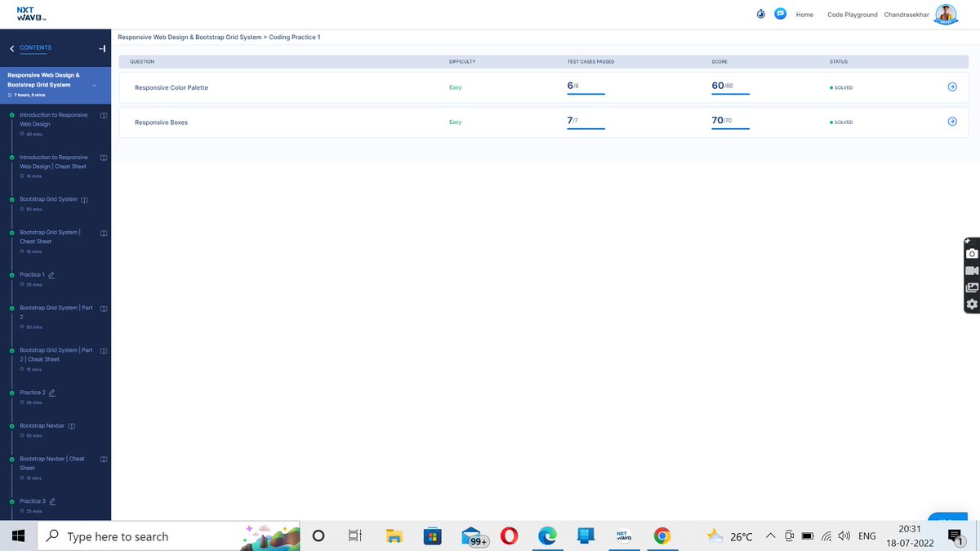This screenshot has height=551, width=980.
Task: Open Bootstrap Grid System | Cheat Sheet 10 mins
Action: tap(50, 237)
